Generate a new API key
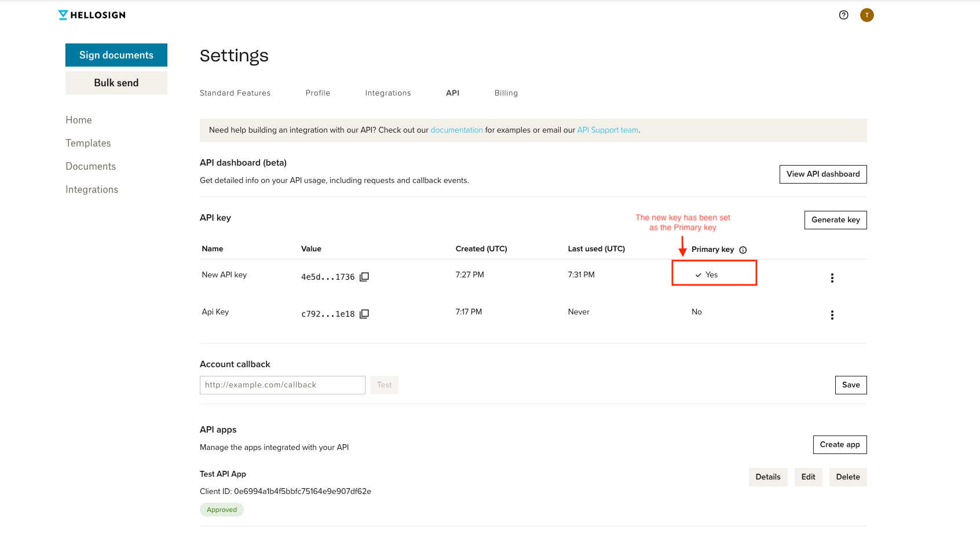The image size is (980, 560). point(835,219)
